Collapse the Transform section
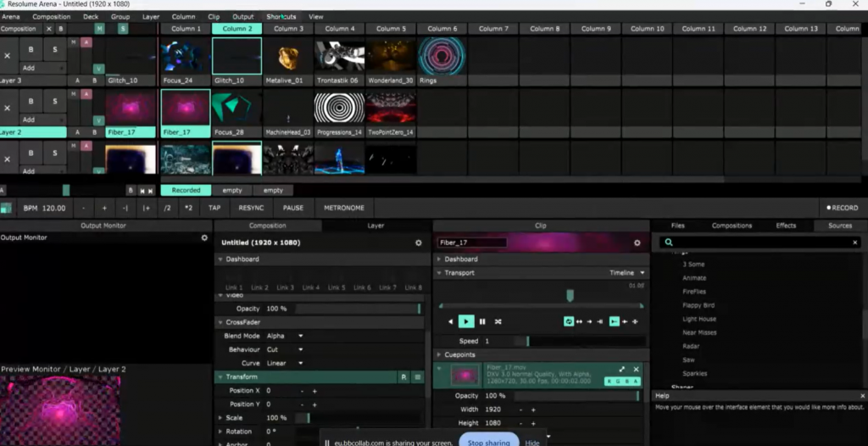This screenshot has height=446, width=868. [x=220, y=376]
